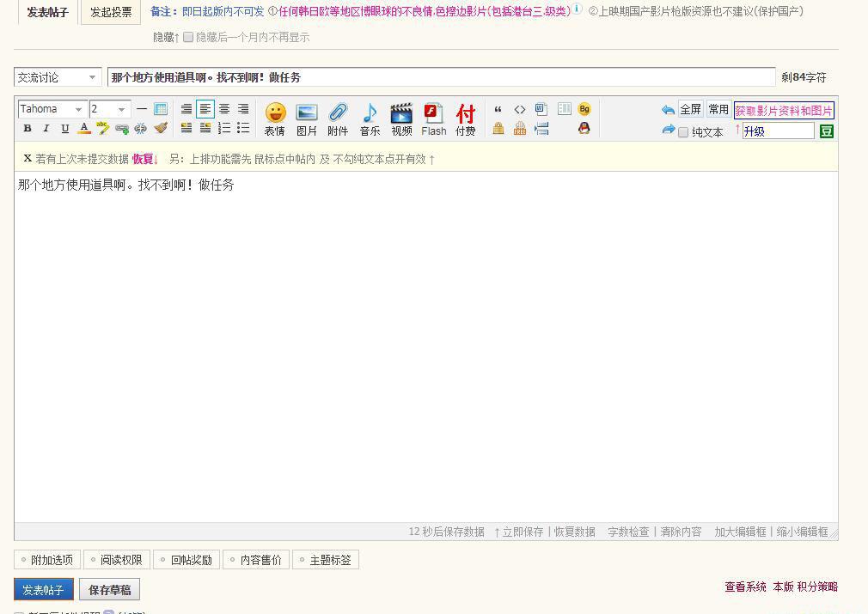
Task: Click 加大编辑框 to enlarge editor
Action: pos(740,532)
